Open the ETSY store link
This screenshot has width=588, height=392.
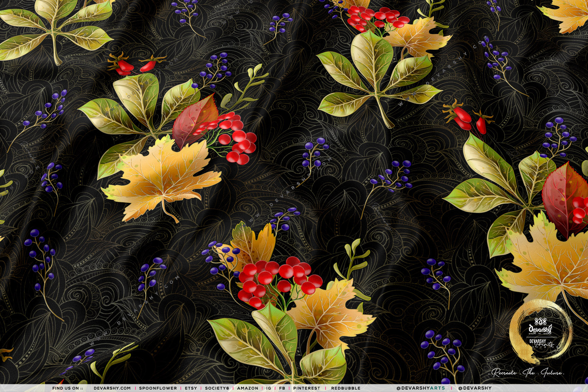(x=191, y=388)
